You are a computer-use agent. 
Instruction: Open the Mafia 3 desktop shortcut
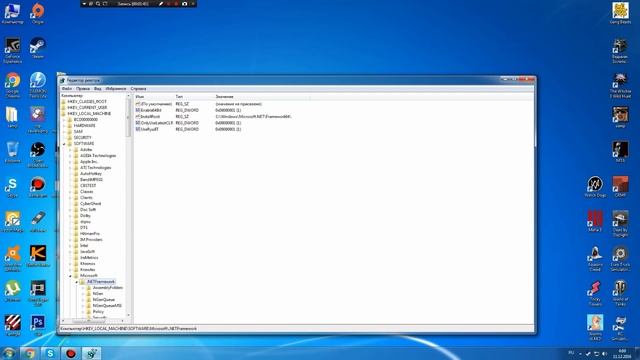pyautogui.click(x=595, y=221)
